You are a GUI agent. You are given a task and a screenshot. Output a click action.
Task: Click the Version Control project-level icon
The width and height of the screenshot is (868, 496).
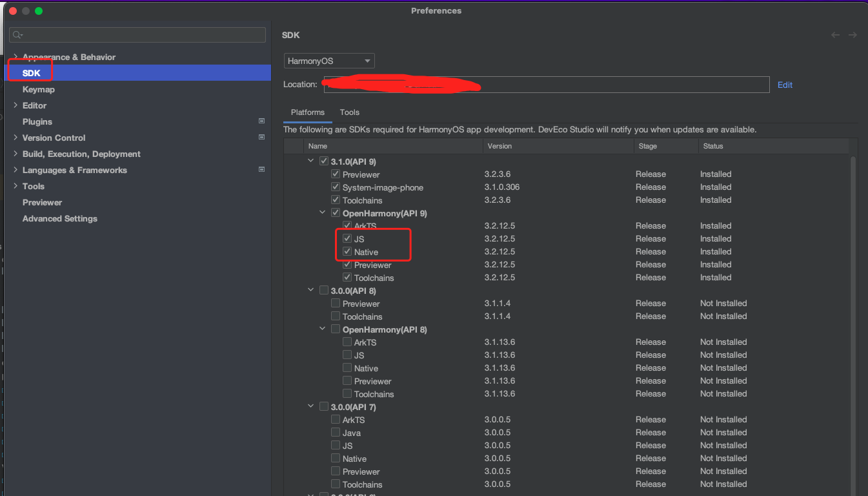[x=261, y=138]
